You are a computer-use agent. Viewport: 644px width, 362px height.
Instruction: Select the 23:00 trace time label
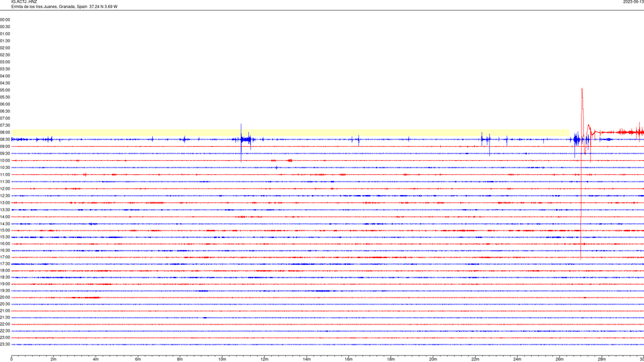[5, 337]
